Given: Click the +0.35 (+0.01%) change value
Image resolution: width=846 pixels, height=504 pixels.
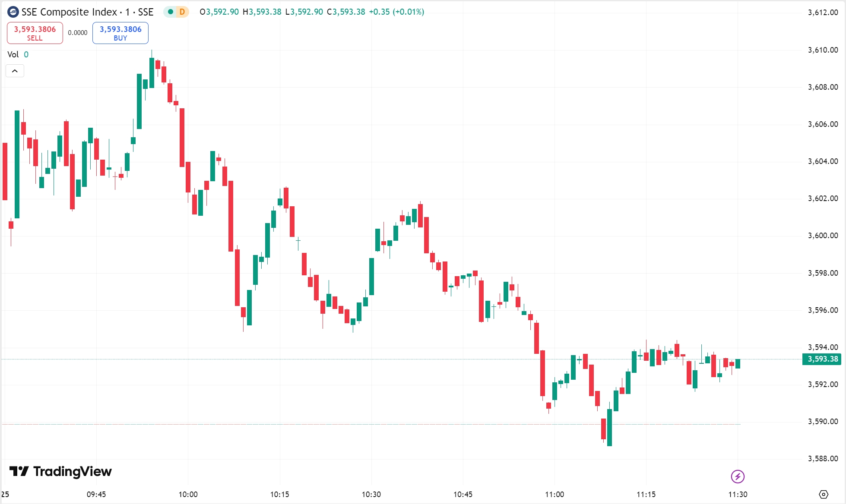Looking at the screenshot, I should click(x=396, y=12).
